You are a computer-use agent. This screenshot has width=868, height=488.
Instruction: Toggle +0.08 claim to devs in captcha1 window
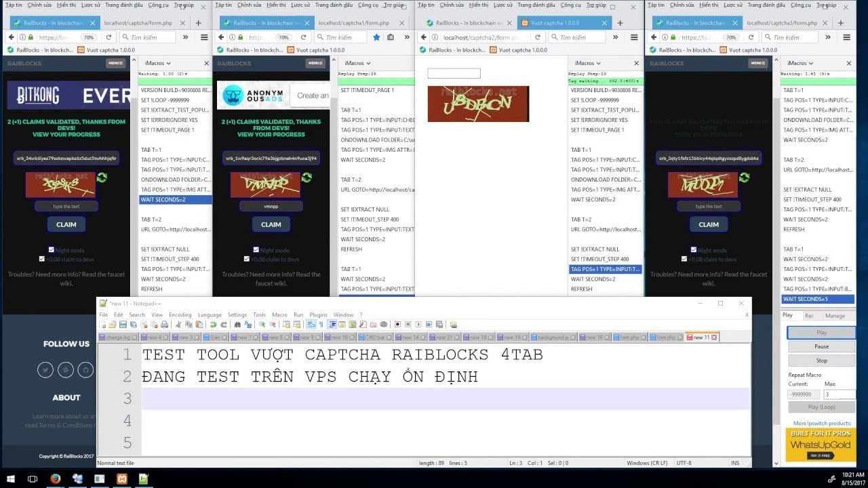click(x=246, y=259)
